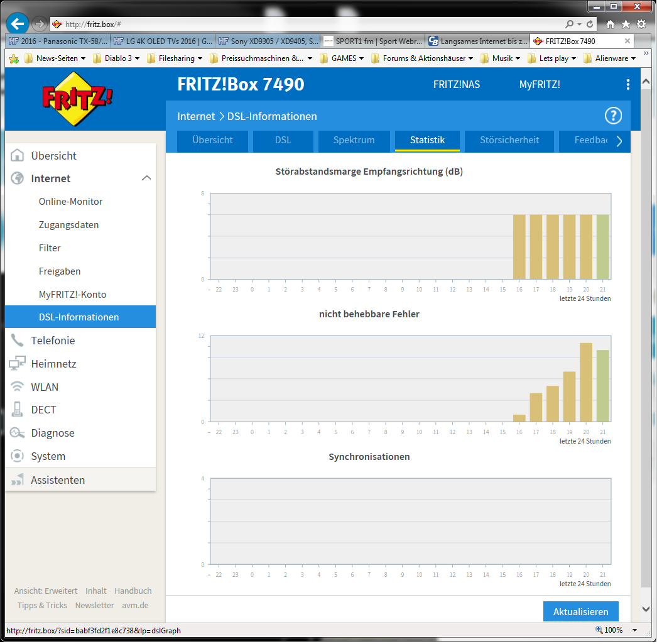Image resolution: width=657 pixels, height=644 pixels.
Task: Click the FRITZ! logo
Action: [x=77, y=99]
